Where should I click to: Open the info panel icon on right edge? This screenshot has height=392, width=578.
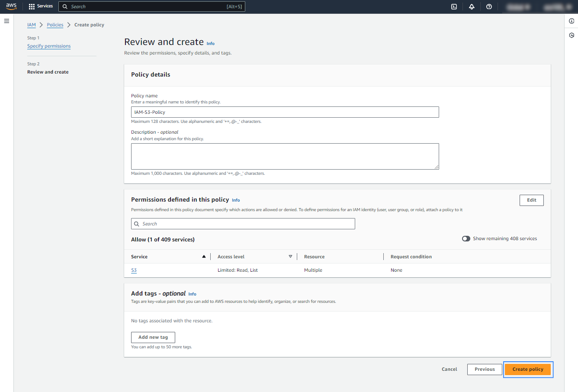tap(572, 21)
